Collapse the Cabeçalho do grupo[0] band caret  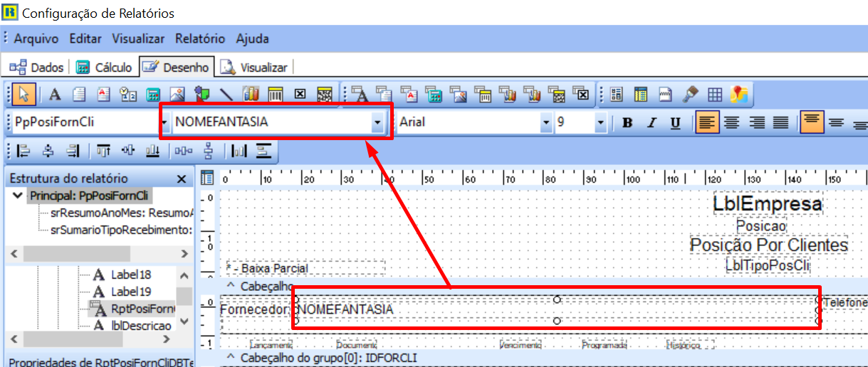coord(231,357)
